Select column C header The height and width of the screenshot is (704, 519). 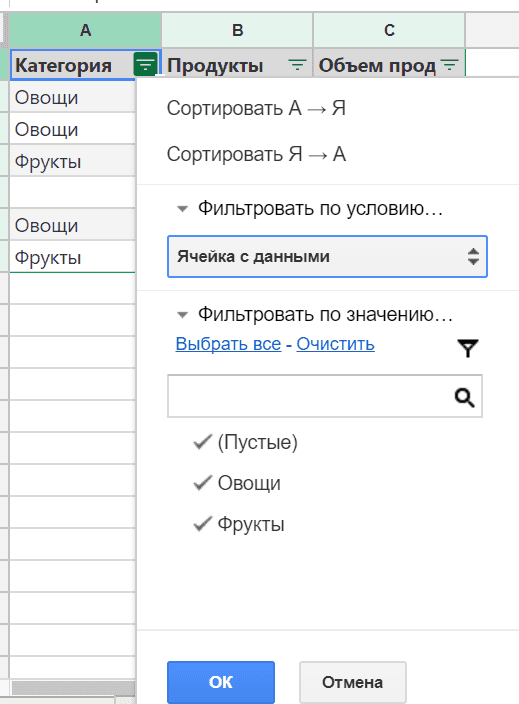(389, 30)
